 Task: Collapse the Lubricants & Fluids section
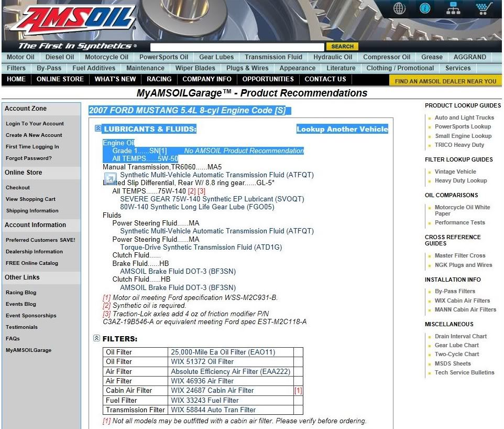pyautogui.click(x=98, y=128)
